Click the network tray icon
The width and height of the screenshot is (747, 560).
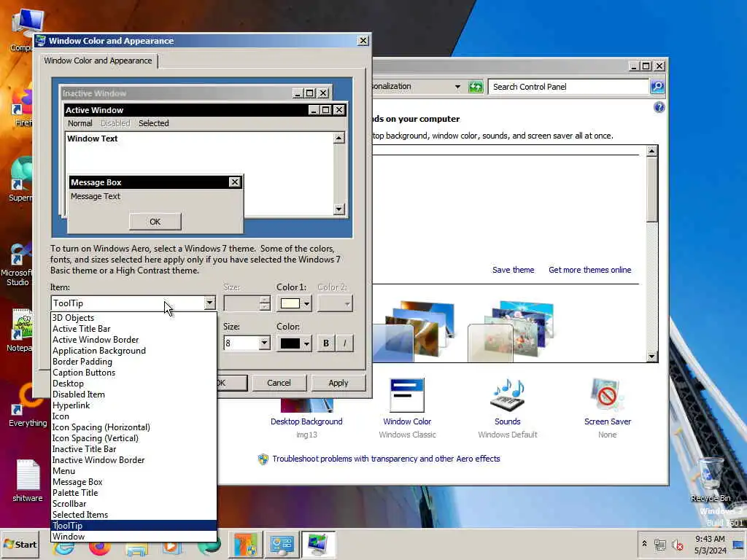(660, 544)
